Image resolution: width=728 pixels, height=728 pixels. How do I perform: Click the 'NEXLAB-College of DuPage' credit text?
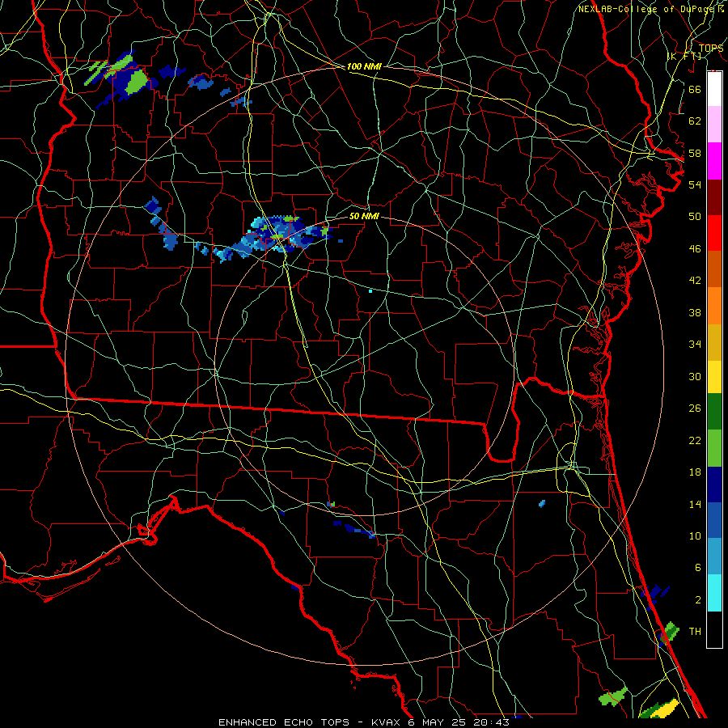(x=647, y=9)
